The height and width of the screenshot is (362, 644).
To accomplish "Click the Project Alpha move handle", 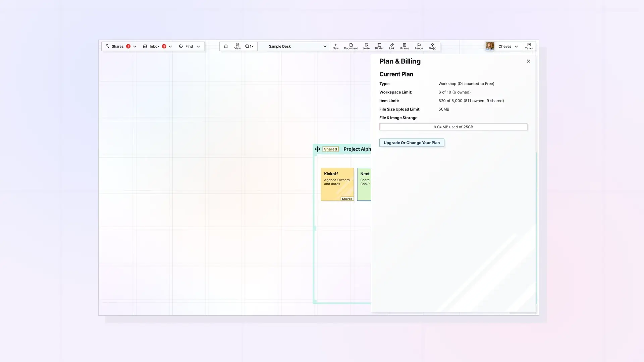I will point(317,149).
